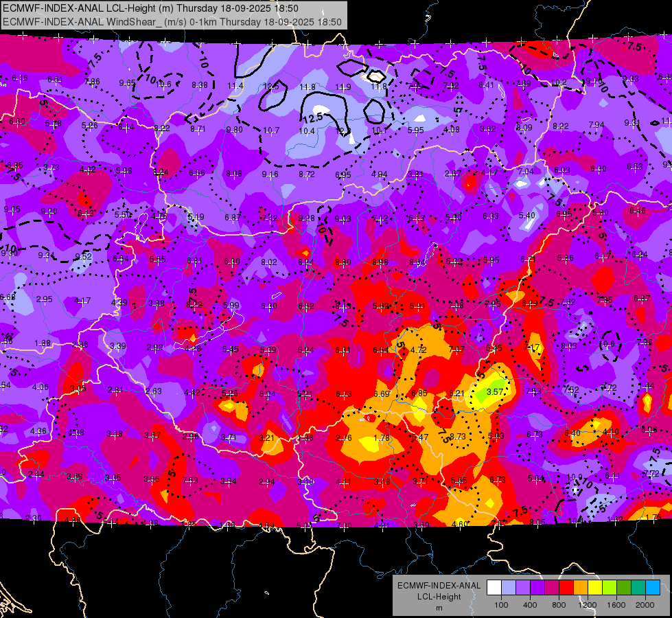Viewport: 672px width, 618px height.
Task: Click the wind shear value 8.72
Action: point(307,174)
